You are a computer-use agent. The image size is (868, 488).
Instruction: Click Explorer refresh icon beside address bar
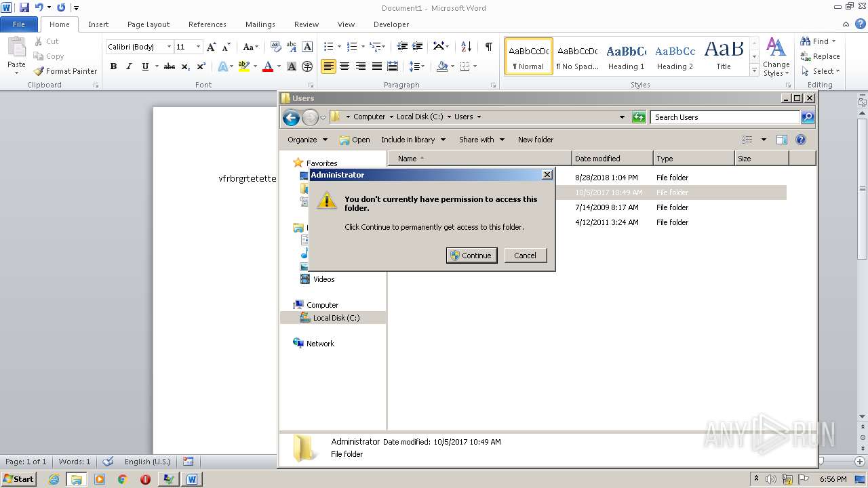639,117
